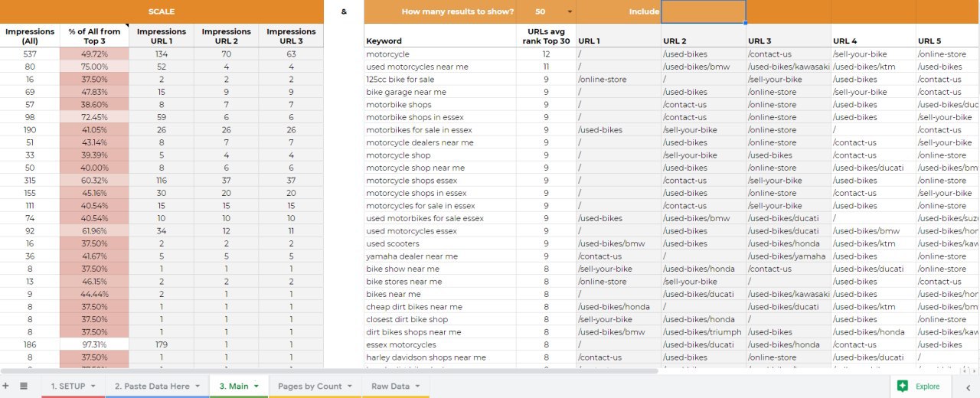980x398 pixels.
Task: Select the 'harley davidson shops near me' cell
Action: click(x=440, y=357)
